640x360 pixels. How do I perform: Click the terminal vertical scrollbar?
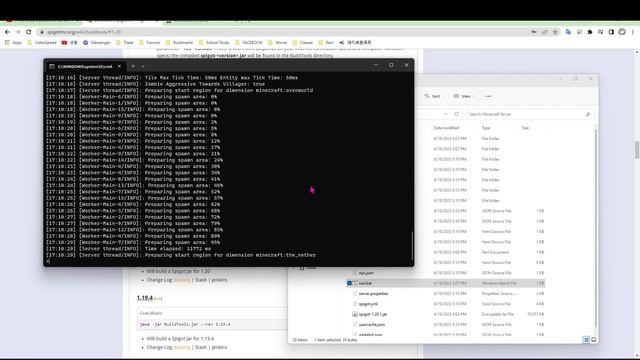[412, 245]
